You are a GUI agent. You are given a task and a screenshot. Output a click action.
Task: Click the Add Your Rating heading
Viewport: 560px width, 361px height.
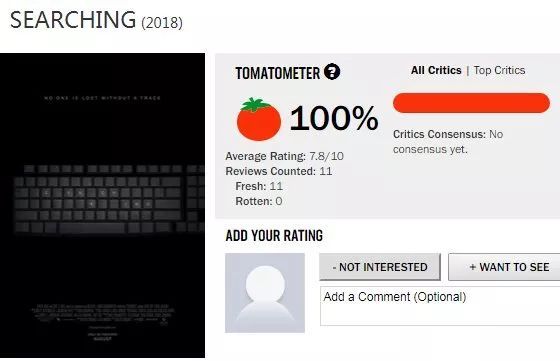[x=274, y=236]
